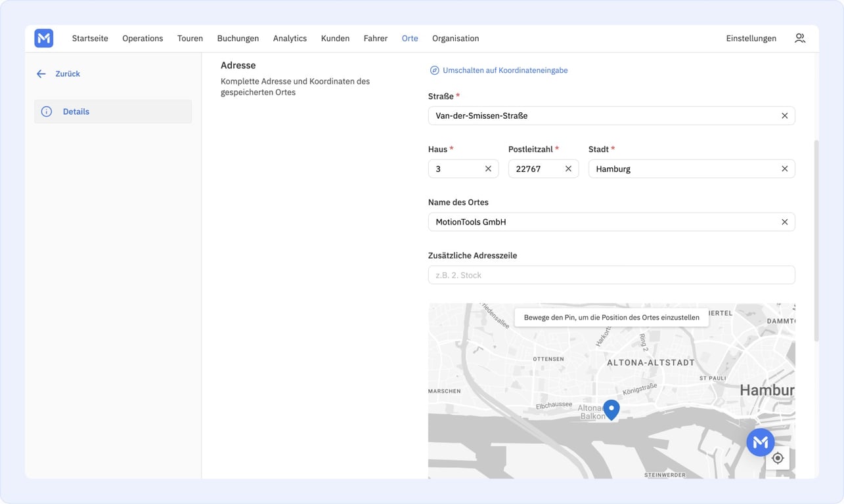This screenshot has height=504, width=844.
Task: Clear the Name des Ortes field
Action: click(784, 222)
